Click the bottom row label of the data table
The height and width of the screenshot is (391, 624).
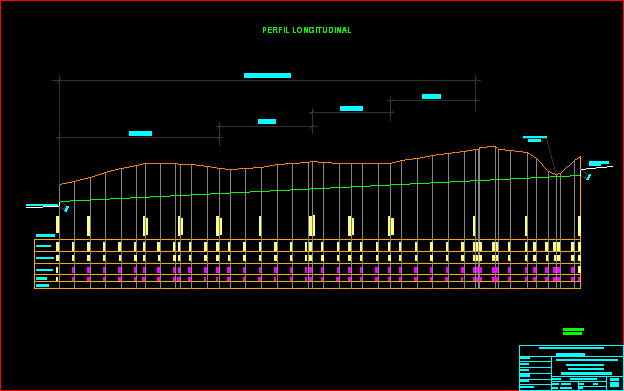pos(43,286)
